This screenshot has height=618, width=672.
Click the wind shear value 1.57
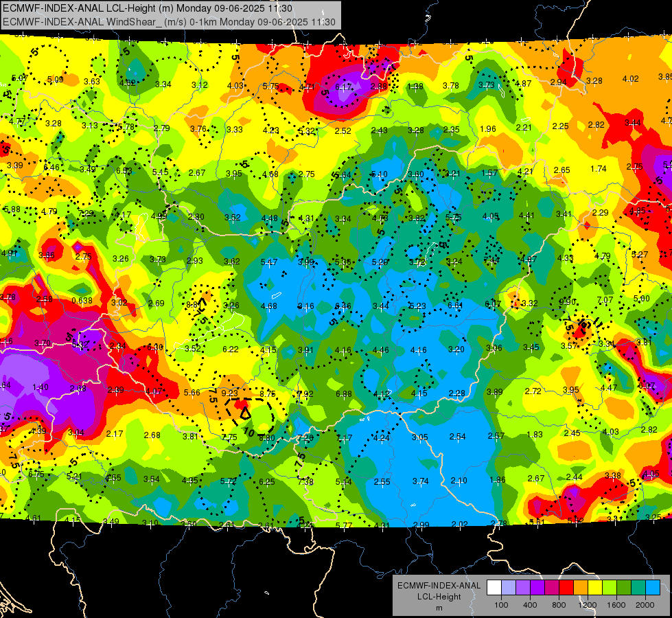[489, 172]
